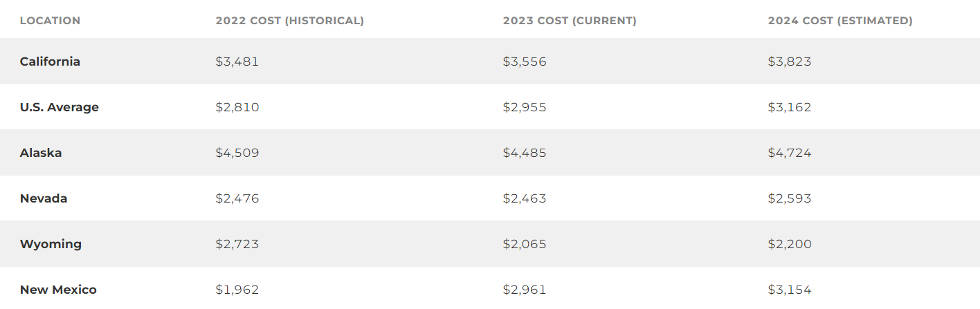Image resolution: width=980 pixels, height=309 pixels.
Task: Select the California row label
Action: (x=50, y=62)
